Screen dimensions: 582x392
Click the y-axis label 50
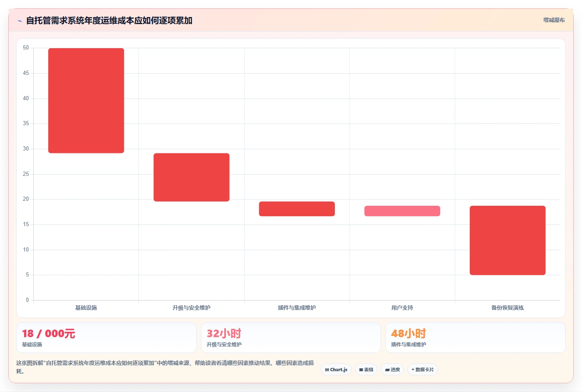pyautogui.click(x=26, y=48)
